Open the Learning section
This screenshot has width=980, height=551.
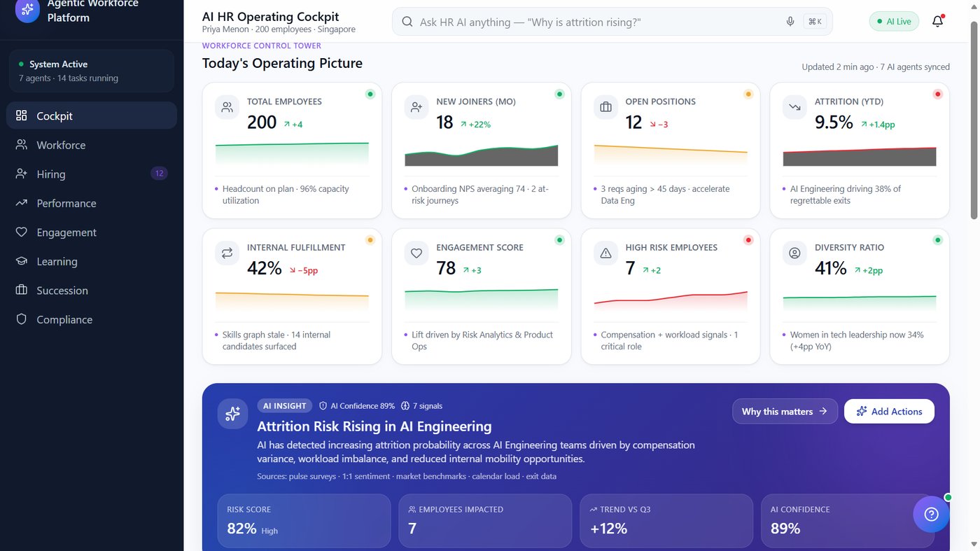click(92, 261)
